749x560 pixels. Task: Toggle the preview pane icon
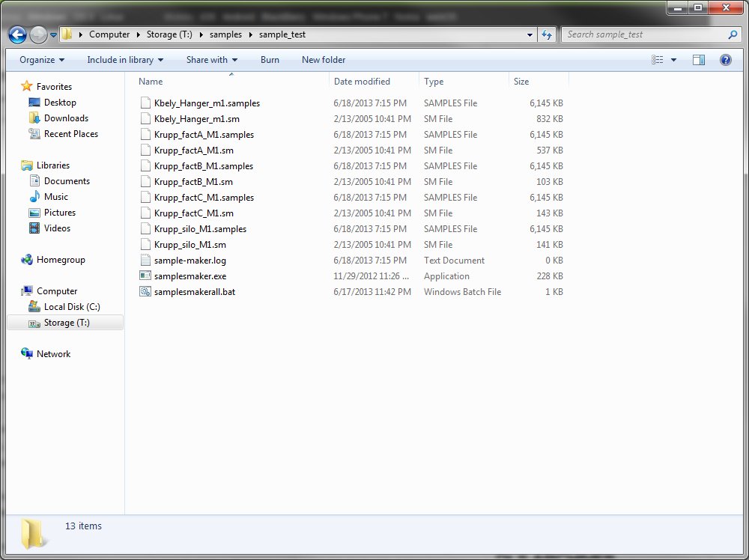tap(698, 60)
